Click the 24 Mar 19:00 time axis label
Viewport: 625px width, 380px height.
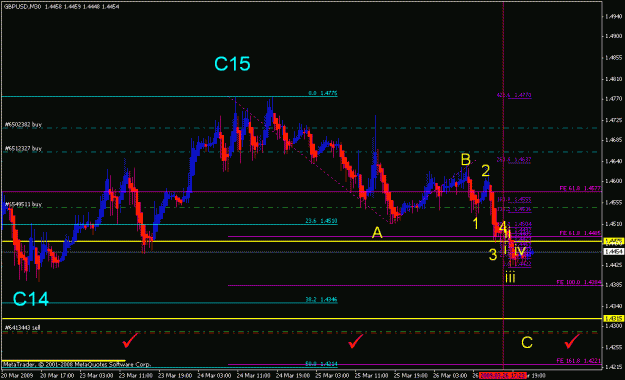point(293,376)
